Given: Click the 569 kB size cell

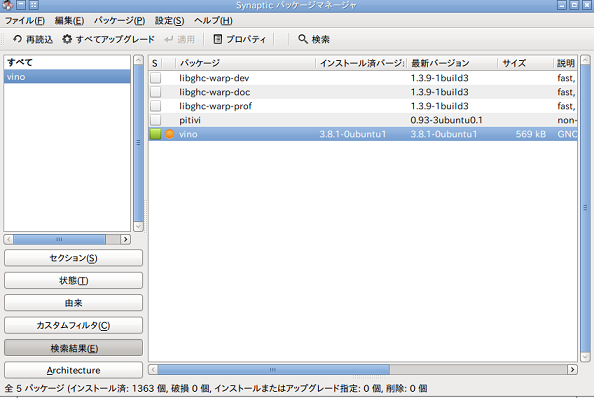Looking at the screenshot, I should click(530, 134).
